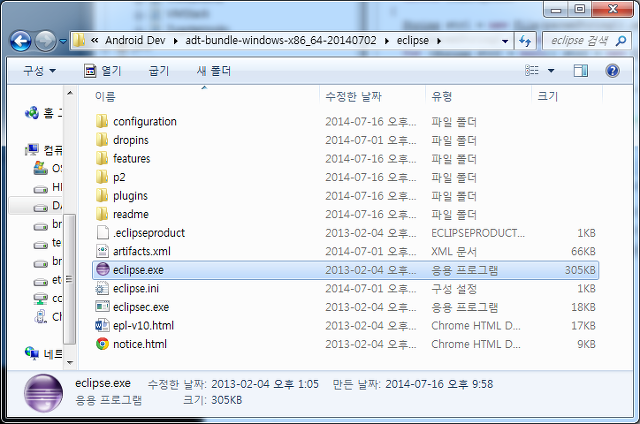Select the readme folder icon
640x424 pixels.
102,214
